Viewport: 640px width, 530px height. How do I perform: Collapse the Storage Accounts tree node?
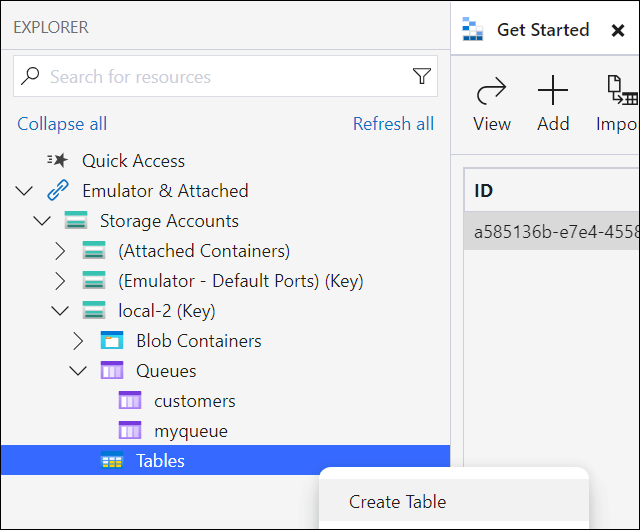(x=42, y=221)
